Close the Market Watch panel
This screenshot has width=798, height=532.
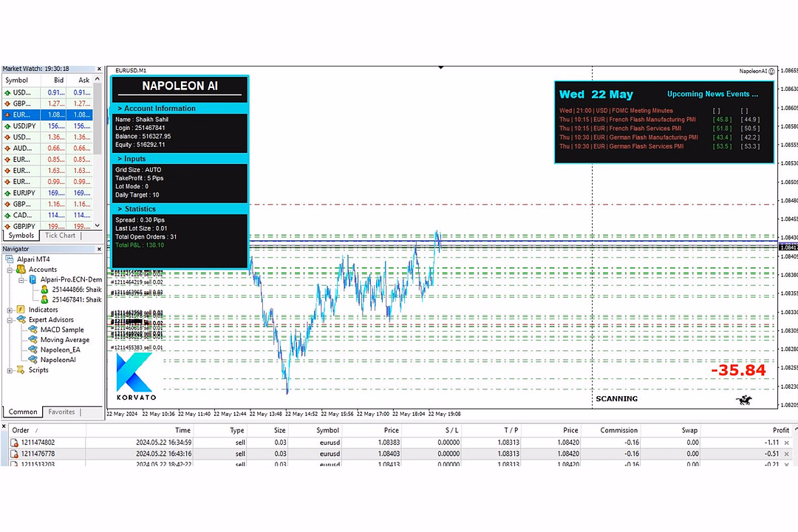coord(99,69)
